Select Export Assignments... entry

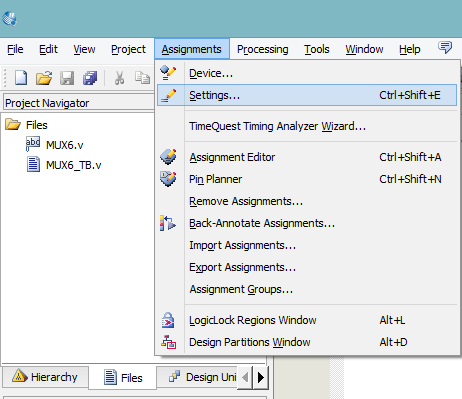click(x=307, y=267)
